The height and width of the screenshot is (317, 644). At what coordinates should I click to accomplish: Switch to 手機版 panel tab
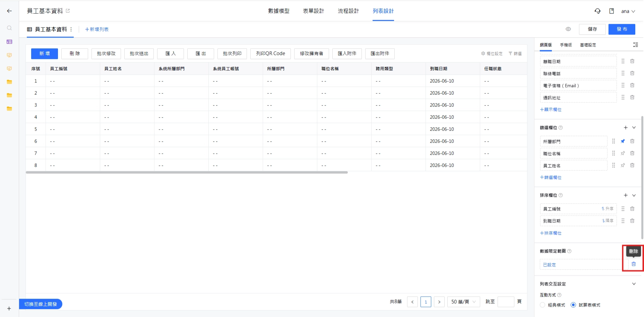click(566, 45)
